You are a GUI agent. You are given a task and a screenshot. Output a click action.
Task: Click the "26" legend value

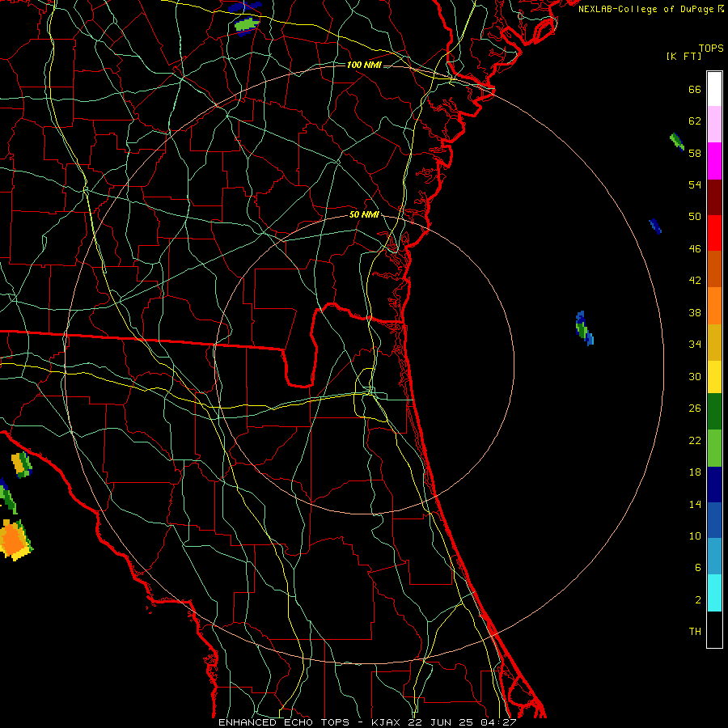(x=695, y=408)
